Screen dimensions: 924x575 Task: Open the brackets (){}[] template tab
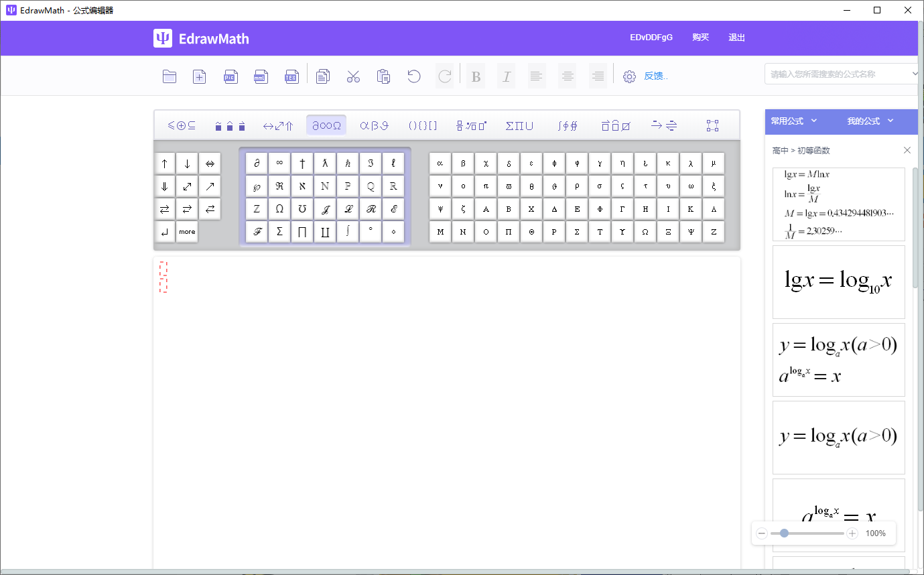[x=423, y=125]
